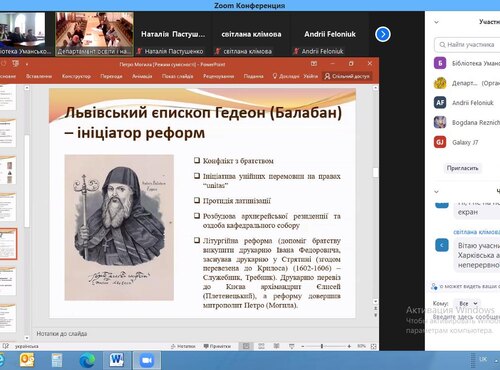Open the notepad document icon in taskbar

(x=57, y=361)
